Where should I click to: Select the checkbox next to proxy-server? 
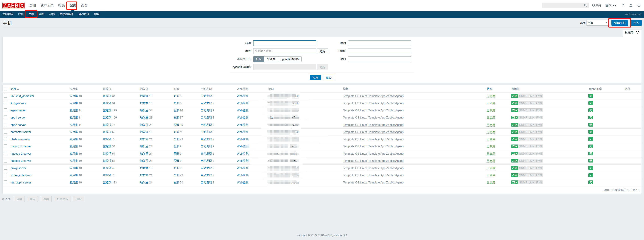point(5,168)
